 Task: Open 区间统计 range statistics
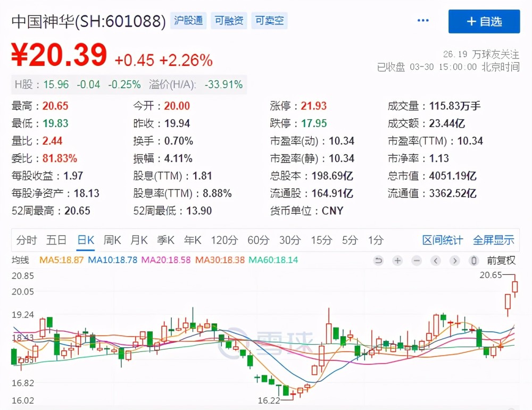(443, 240)
